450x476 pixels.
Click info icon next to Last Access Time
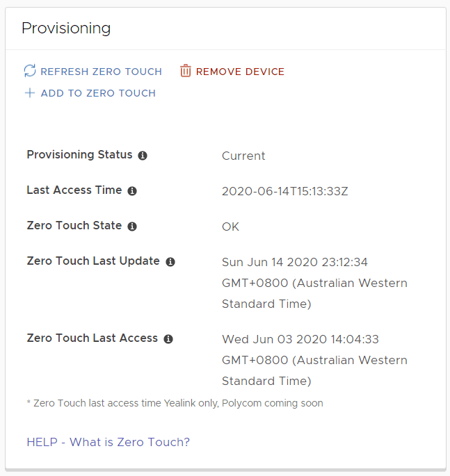tap(132, 191)
